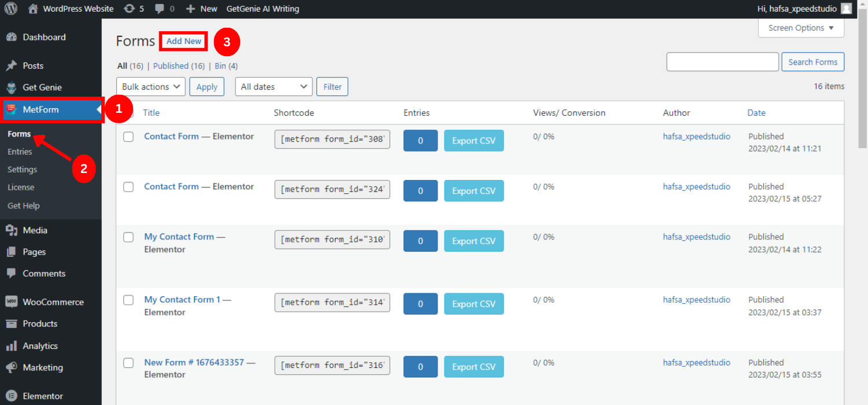Viewport: 868px width, 405px height.
Task: Open the user avatar in admin bar
Action: pos(847,9)
